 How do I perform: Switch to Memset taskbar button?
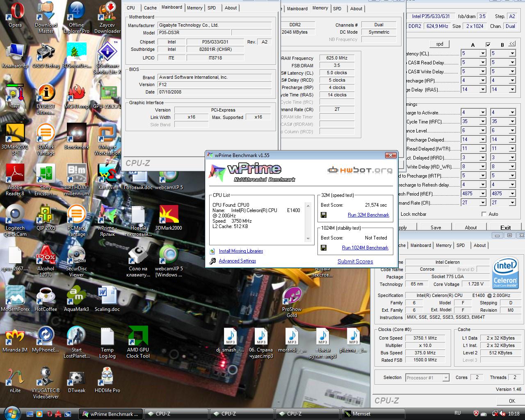373,414
